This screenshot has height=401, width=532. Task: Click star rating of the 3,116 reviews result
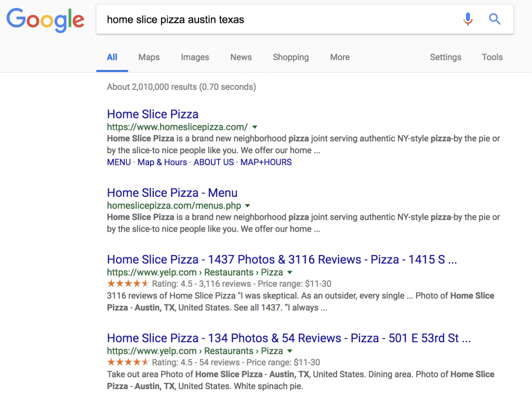pos(128,283)
